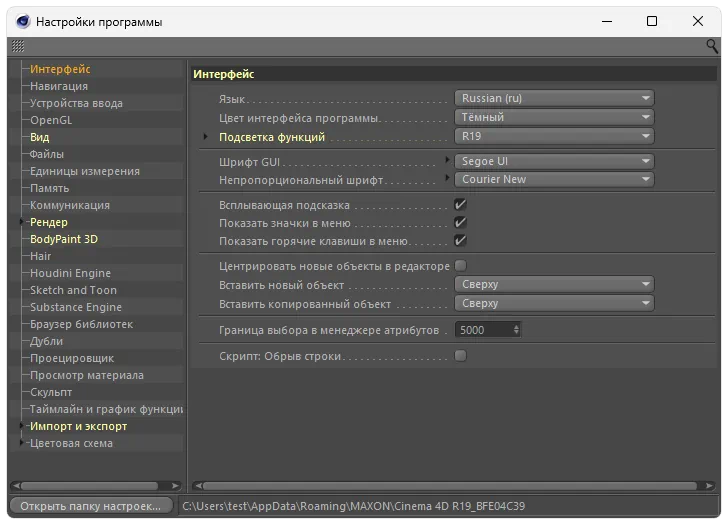Viewport: 726px width, 525px height.
Task: Click Открыть папку настроек button
Action: coord(91,506)
